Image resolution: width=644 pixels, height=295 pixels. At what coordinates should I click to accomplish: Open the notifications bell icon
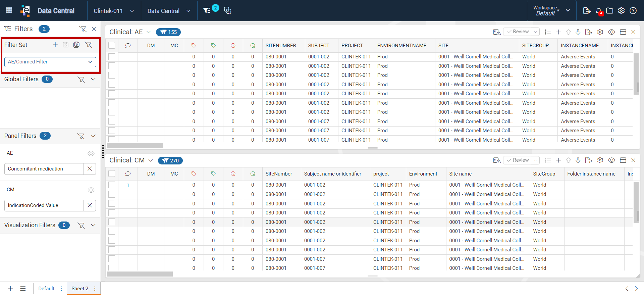pyautogui.click(x=599, y=11)
